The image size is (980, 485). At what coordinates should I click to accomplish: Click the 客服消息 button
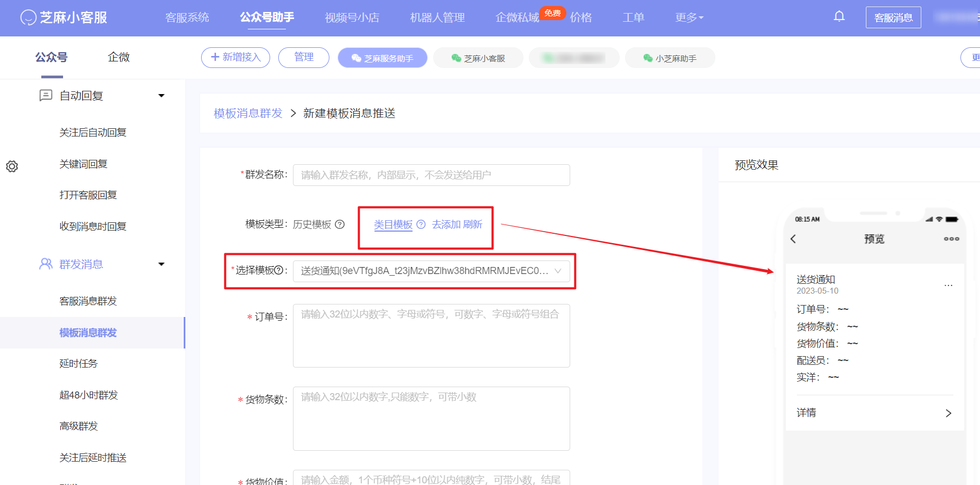(x=893, y=17)
